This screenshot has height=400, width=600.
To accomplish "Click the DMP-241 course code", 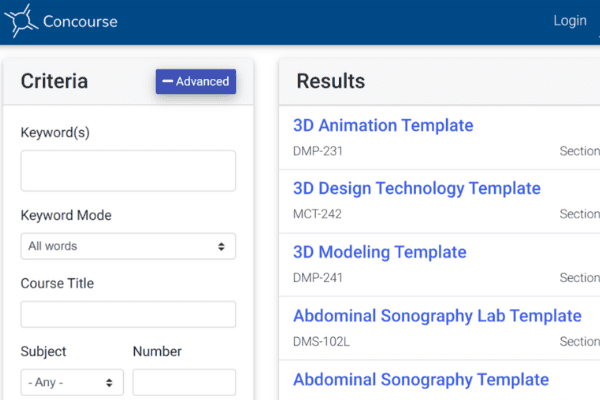I will (x=318, y=278).
